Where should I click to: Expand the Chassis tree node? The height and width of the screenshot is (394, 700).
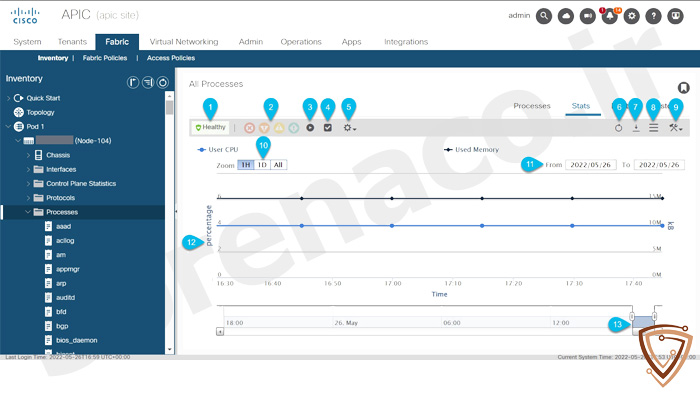[28, 155]
